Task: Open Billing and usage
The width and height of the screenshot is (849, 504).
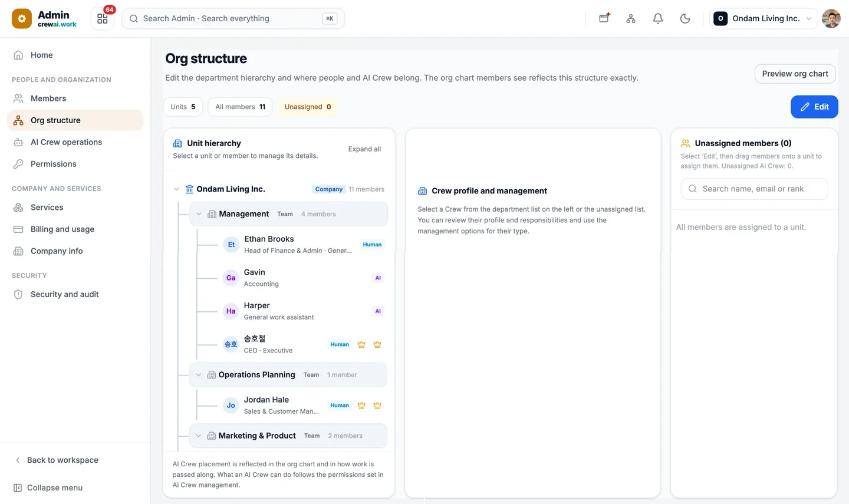Action: pyautogui.click(x=75, y=229)
